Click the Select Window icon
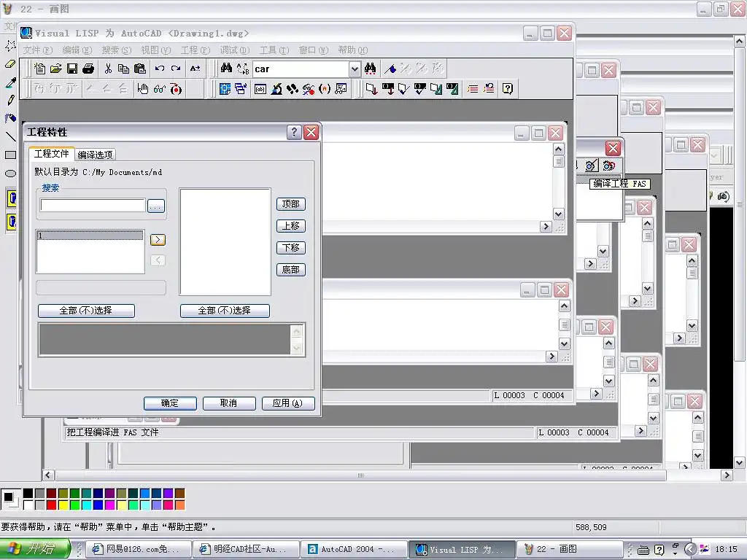 (x=241, y=88)
